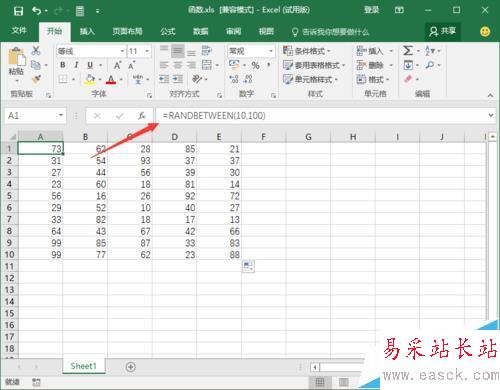Open Cell Styles gallery
500x390 pixels.
(311, 79)
